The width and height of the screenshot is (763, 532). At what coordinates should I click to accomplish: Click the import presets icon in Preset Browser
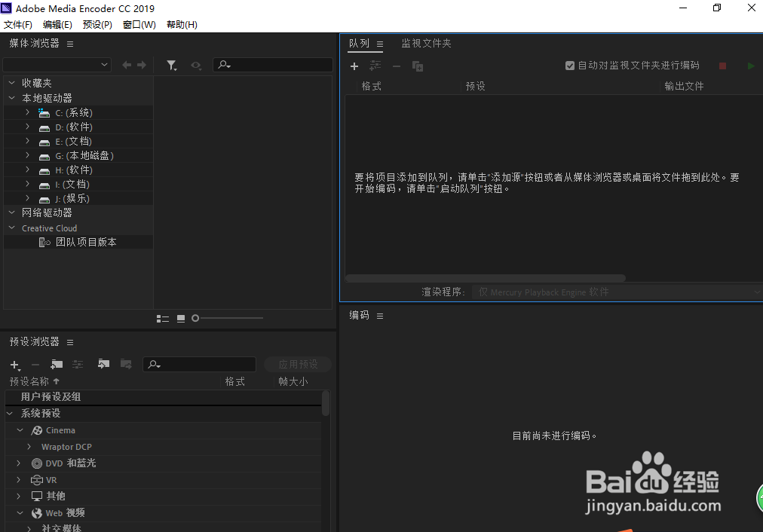click(103, 365)
